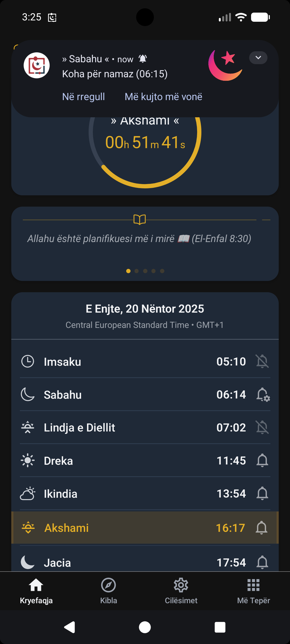The width and height of the screenshot is (290, 644).
Task: Expand the Sabahu notification with the chevron
Action: [x=258, y=58]
